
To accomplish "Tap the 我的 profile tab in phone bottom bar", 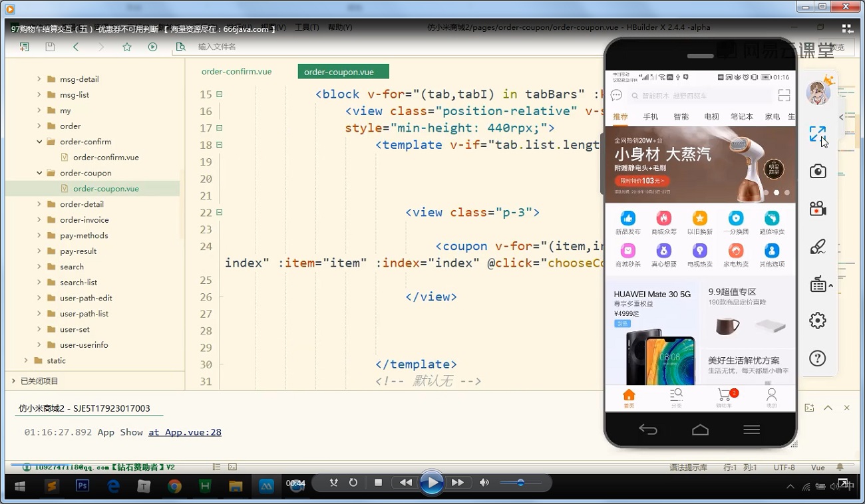I will tap(772, 398).
